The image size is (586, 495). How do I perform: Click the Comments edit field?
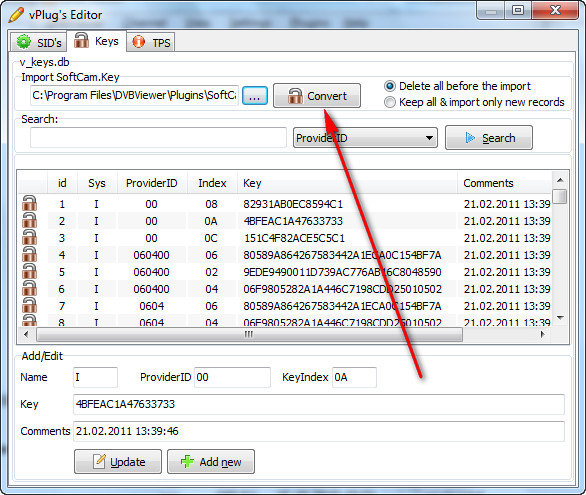point(319,431)
